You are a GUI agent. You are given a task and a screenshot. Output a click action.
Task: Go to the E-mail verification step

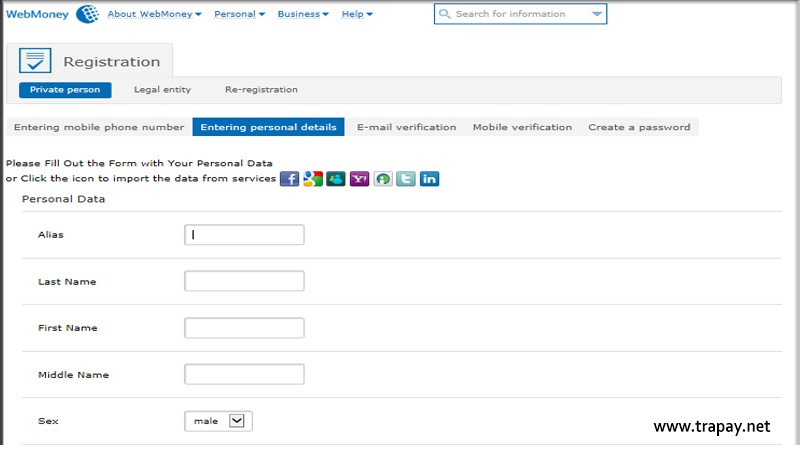click(x=406, y=127)
